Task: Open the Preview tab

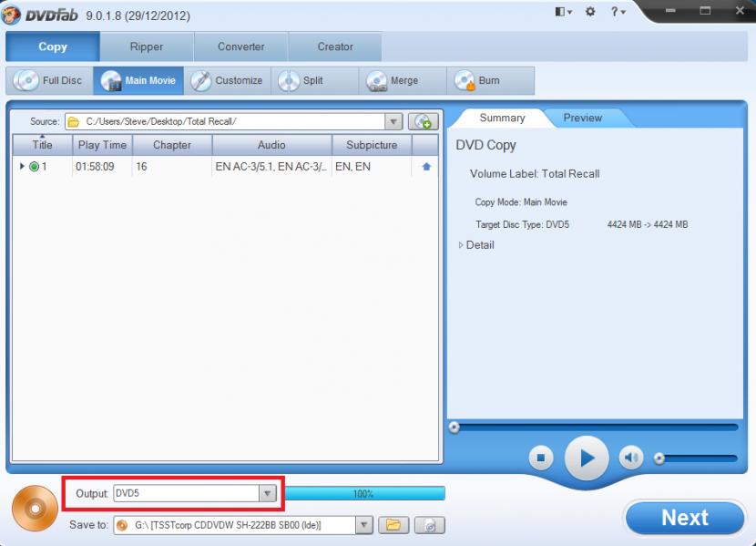Action: click(582, 118)
